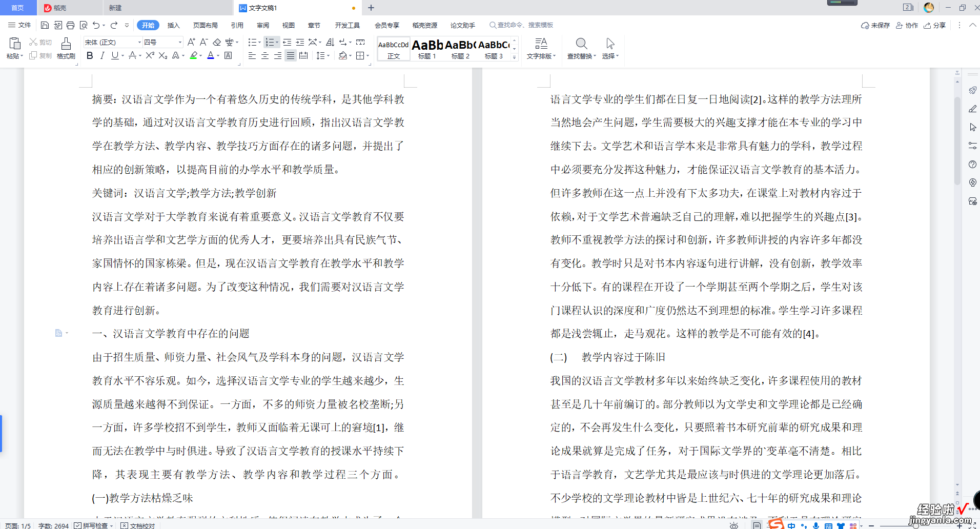Apply the Heading 1 (标题 1) style
The height and width of the screenshot is (529, 980).
427,49
